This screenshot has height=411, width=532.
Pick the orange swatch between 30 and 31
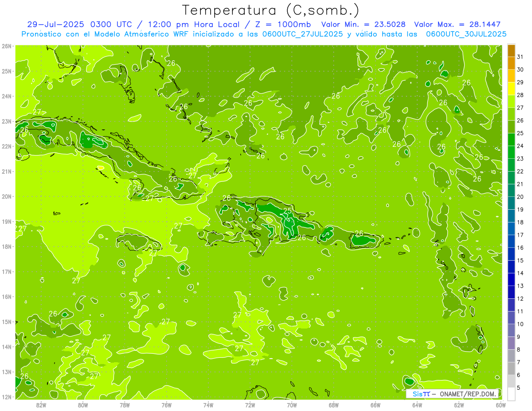[511, 63]
